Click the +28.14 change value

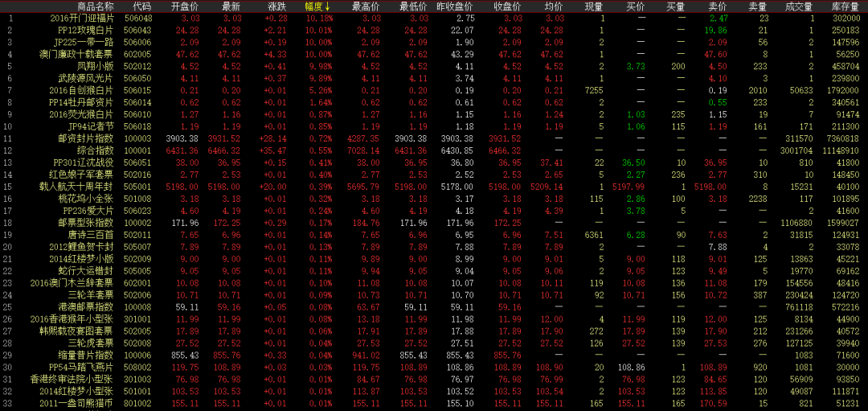coord(275,138)
